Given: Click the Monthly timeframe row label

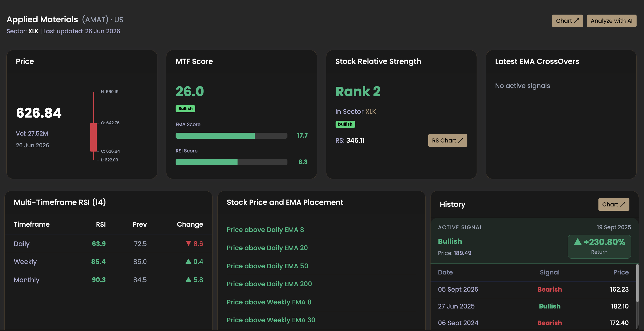Looking at the screenshot, I should (27, 280).
